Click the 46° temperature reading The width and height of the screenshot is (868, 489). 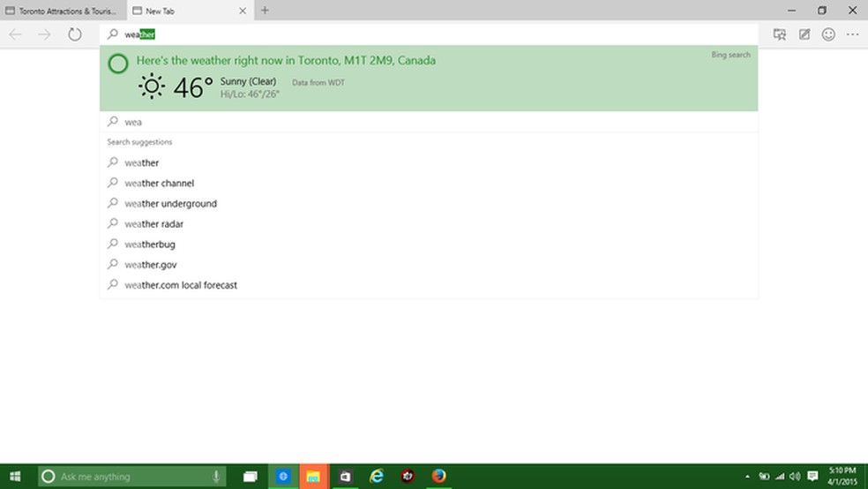193,87
